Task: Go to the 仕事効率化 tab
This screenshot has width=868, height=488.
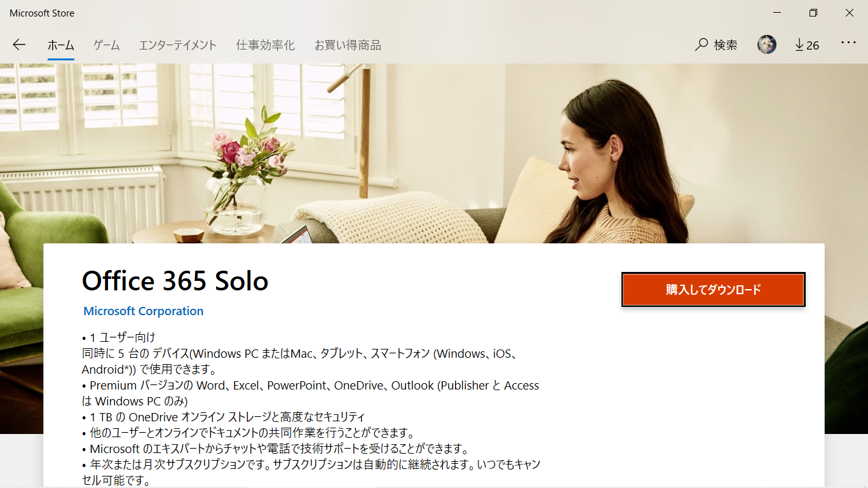Action: click(x=266, y=45)
